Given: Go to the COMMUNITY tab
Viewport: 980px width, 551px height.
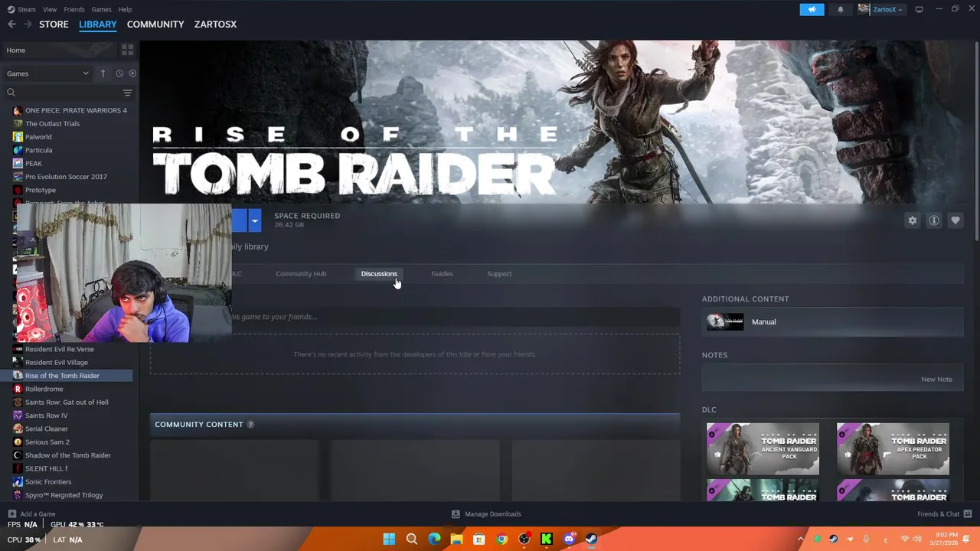Looking at the screenshot, I should coord(155,24).
